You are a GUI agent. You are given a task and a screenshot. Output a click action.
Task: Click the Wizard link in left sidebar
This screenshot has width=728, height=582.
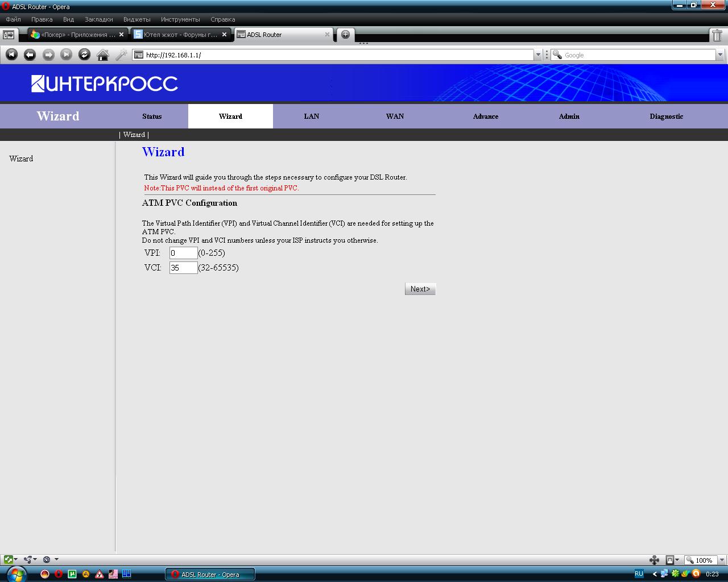21,159
